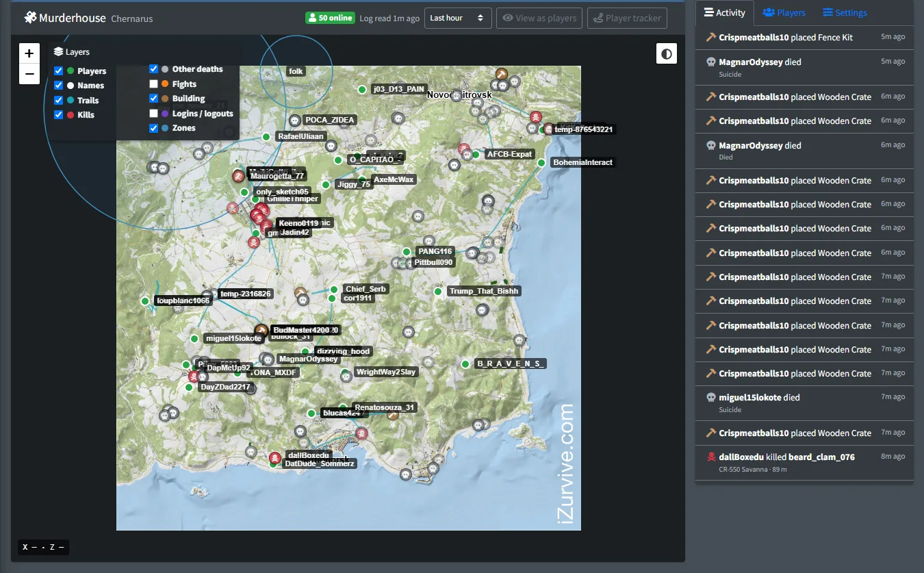Click the dallBoxedu killed beard_clam_076 entry
Viewport: 924px width, 573px height.
tap(805, 463)
